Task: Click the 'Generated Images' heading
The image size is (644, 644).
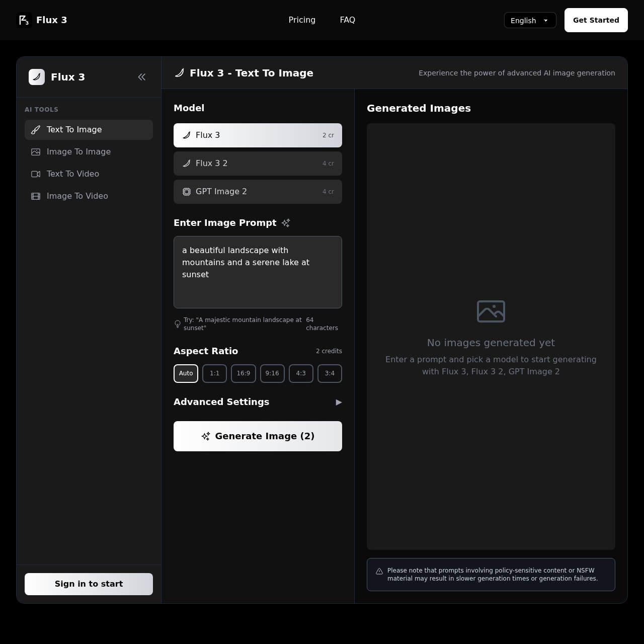Action: [x=419, y=108]
